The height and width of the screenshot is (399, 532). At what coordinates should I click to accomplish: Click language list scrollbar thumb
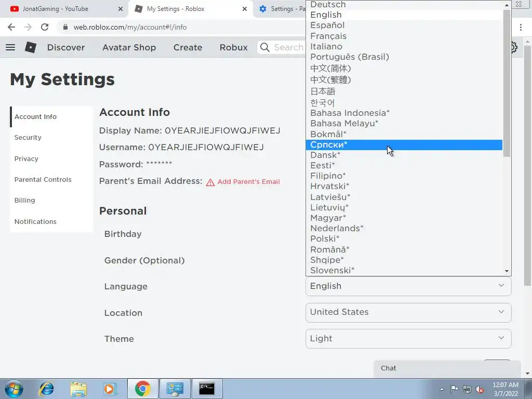click(x=507, y=83)
